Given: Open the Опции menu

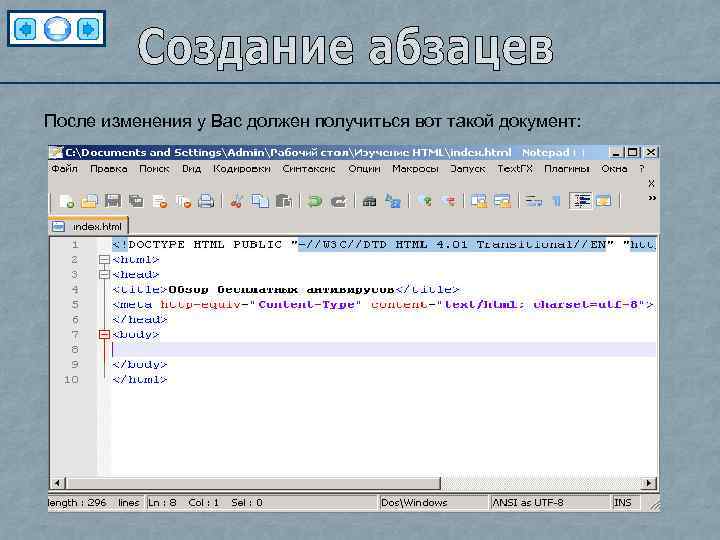Looking at the screenshot, I should click(365, 169).
